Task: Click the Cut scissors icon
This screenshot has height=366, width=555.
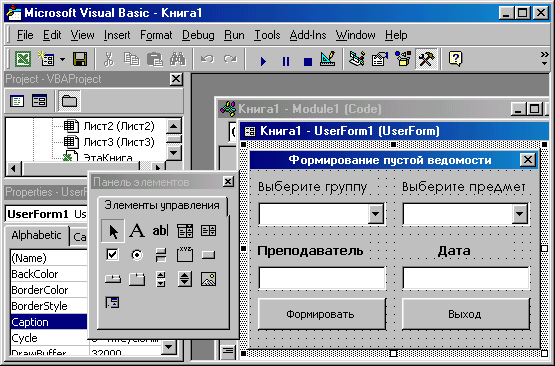Action: [109, 59]
